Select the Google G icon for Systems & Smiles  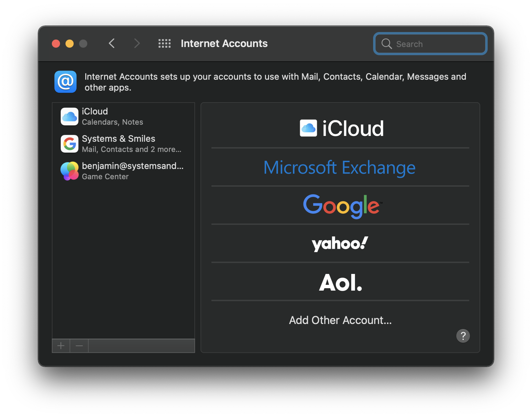click(x=70, y=144)
